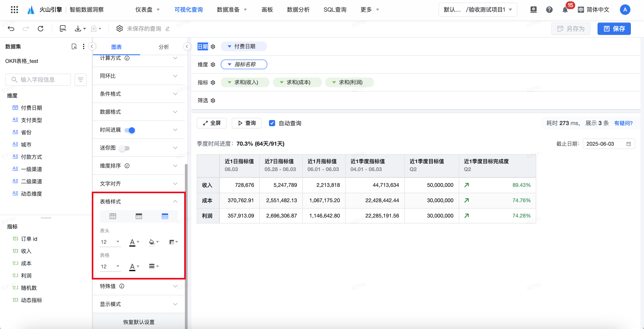
Task: Click the 求和(收入) metric pill
Action: click(x=245, y=83)
